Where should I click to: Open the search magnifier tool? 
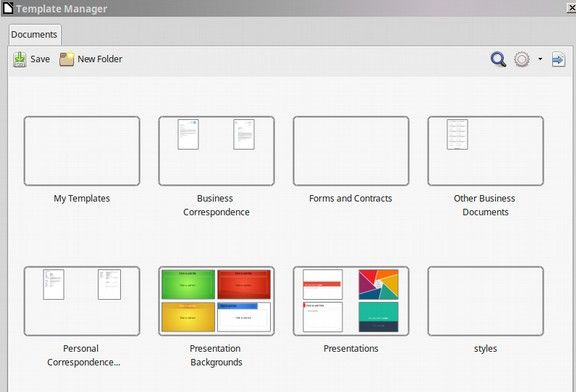498,59
